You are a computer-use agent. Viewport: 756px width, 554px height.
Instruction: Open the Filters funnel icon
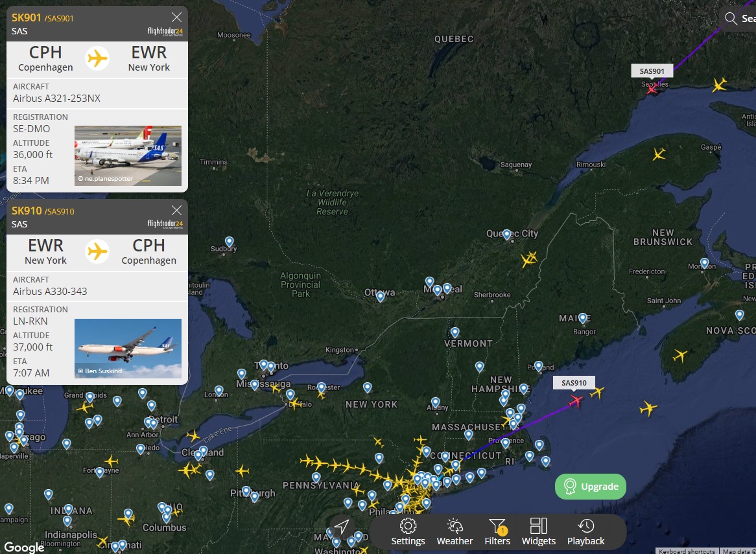(x=497, y=532)
